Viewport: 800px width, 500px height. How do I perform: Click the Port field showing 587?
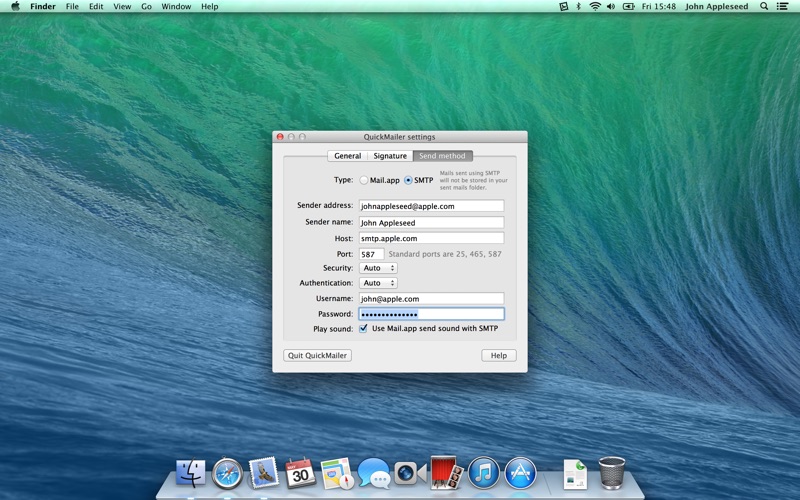[371, 254]
